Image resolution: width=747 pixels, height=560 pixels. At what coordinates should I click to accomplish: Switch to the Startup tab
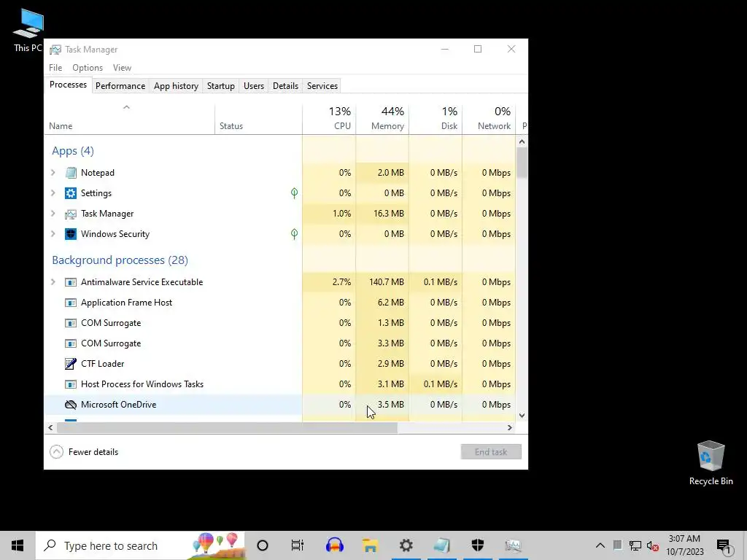220,86
